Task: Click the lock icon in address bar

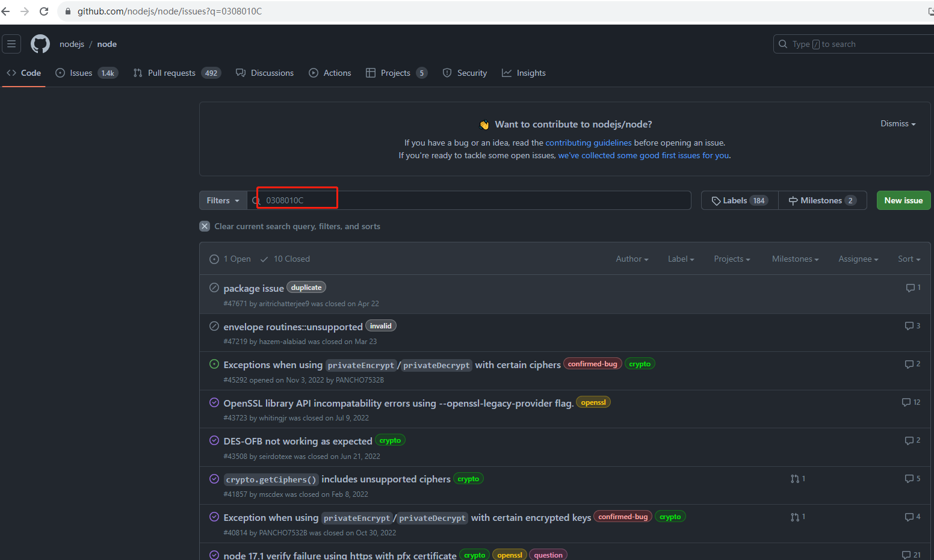Action: [x=67, y=11]
